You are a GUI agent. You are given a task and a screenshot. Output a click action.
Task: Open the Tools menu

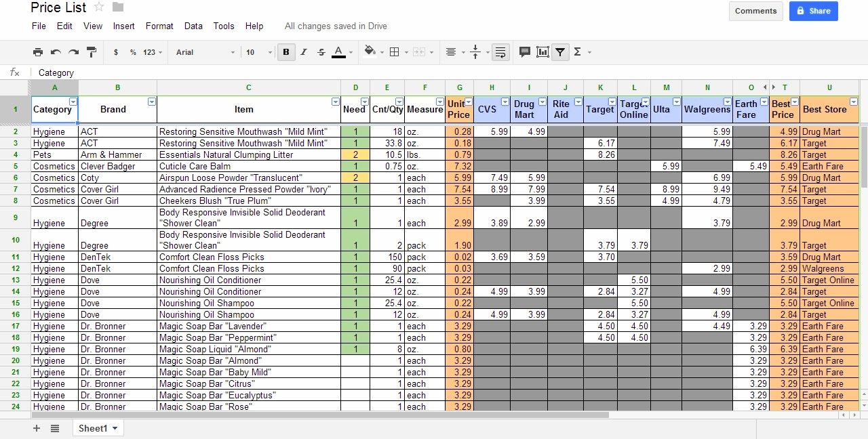(x=224, y=26)
